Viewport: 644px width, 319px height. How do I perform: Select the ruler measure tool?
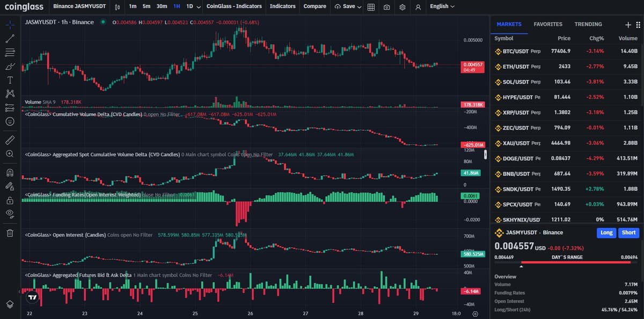(x=10, y=140)
